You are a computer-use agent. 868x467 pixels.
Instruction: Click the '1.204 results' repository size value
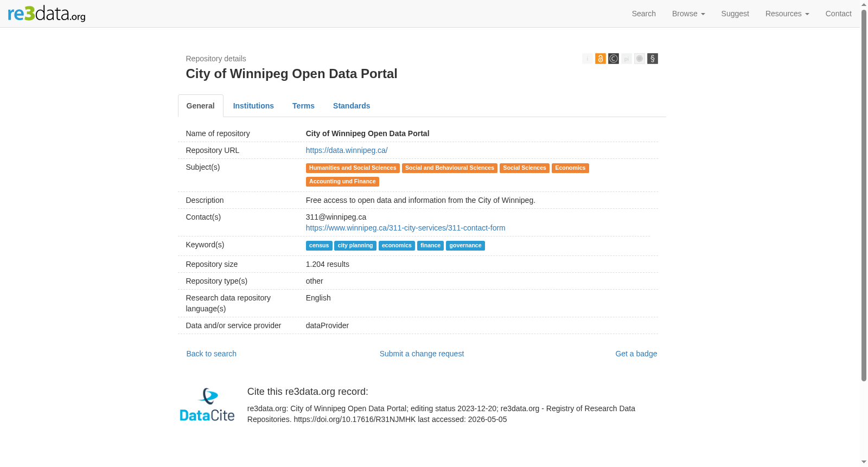(x=328, y=264)
